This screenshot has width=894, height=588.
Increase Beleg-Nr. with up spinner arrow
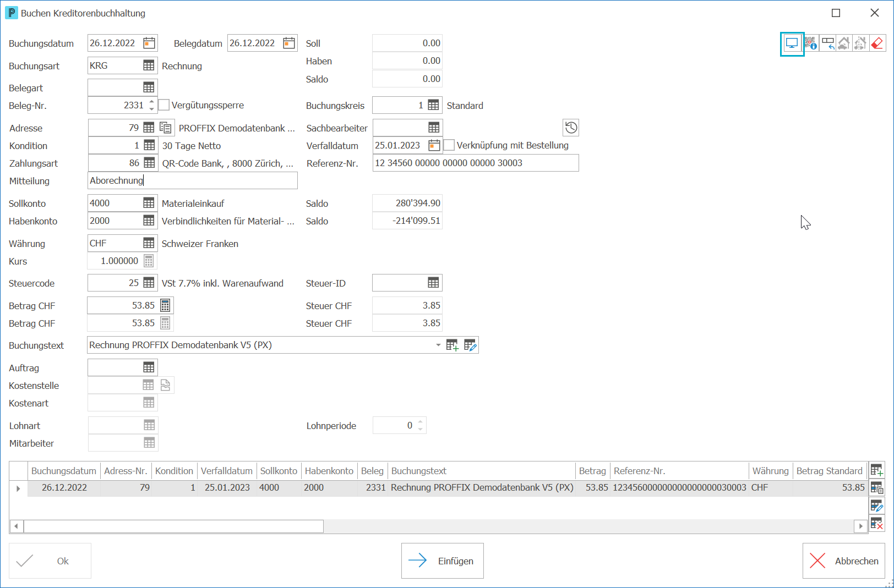pyautogui.click(x=152, y=101)
